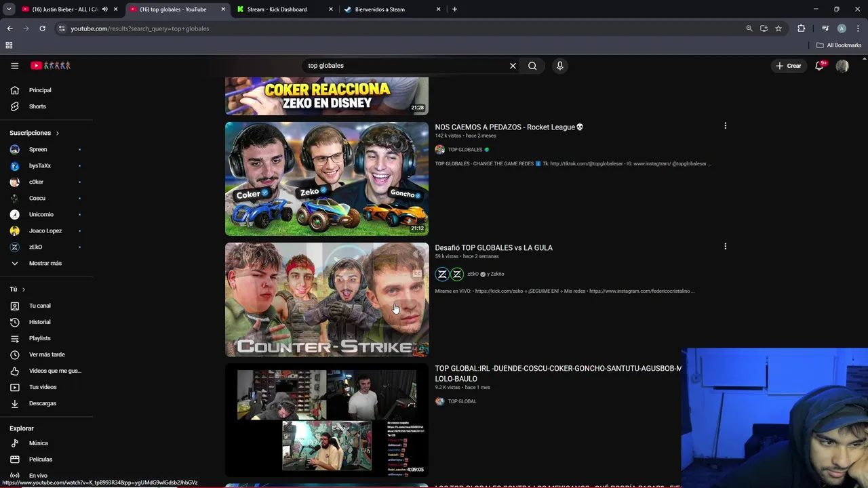Image resolution: width=868 pixels, height=488 pixels.
Task: Open the apps grid in bookmarks bar
Action: click(x=9, y=45)
